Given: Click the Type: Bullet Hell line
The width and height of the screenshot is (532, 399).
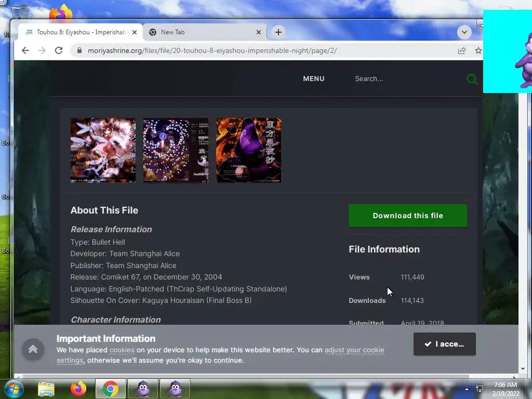Looking at the screenshot, I should pyautogui.click(x=98, y=242).
